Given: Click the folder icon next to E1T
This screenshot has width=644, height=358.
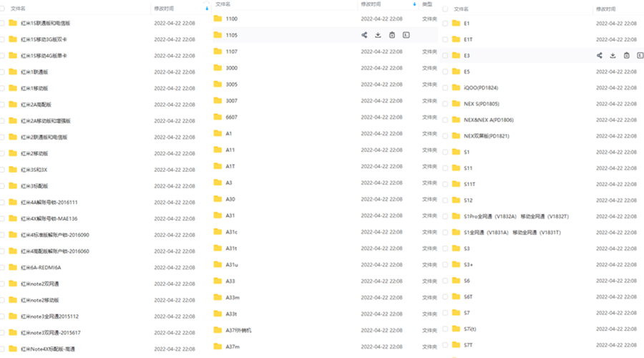Looking at the screenshot, I should (456, 39).
